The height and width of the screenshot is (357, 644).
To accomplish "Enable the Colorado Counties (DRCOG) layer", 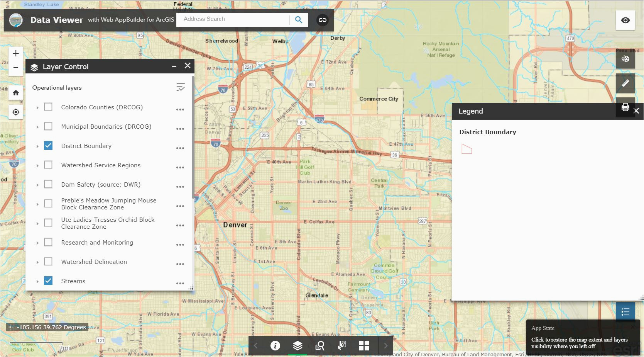I will [x=48, y=107].
